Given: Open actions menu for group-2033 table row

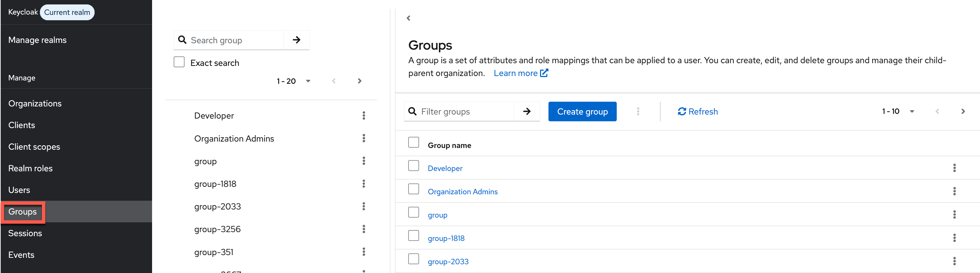Looking at the screenshot, I should point(954,261).
